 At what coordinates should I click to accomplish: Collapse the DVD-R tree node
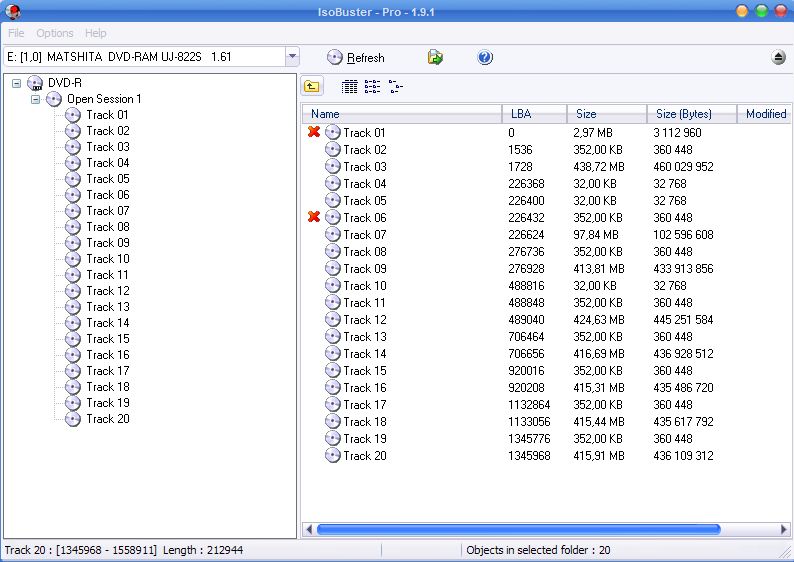tap(16, 83)
